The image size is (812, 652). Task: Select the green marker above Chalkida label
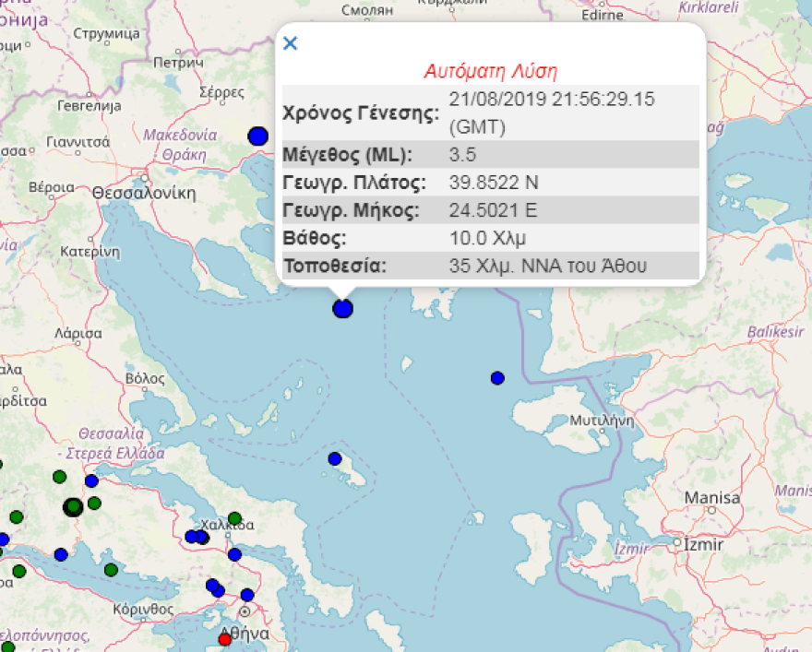pos(234,518)
